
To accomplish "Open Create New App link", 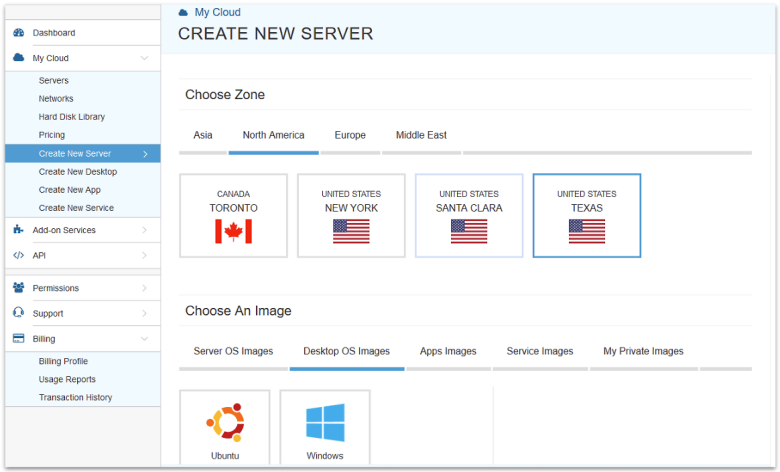I will [70, 189].
